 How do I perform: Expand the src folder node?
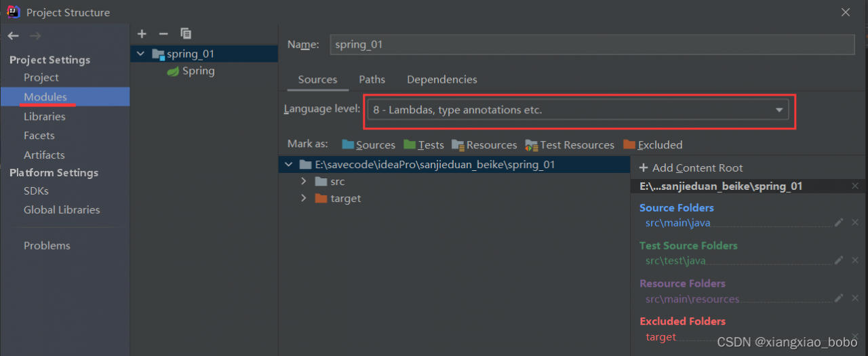(x=304, y=182)
